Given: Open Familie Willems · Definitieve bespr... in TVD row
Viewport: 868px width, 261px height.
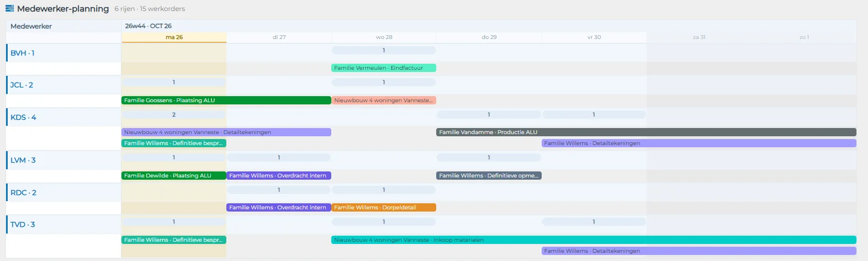Looking at the screenshot, I should click(x=174, y=240).
